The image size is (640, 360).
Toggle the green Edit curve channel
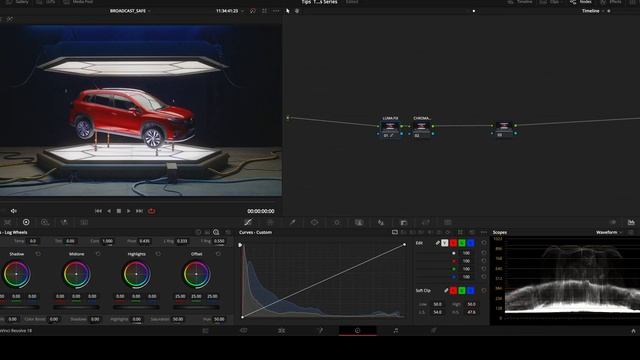pyautogui.click(x=462, y=243)
